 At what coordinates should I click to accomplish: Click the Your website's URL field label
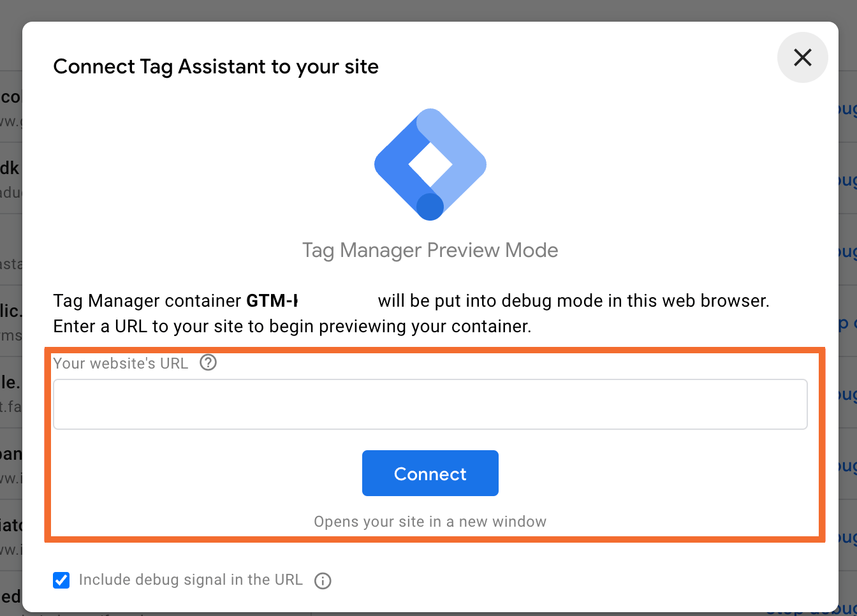pos(121,363)
